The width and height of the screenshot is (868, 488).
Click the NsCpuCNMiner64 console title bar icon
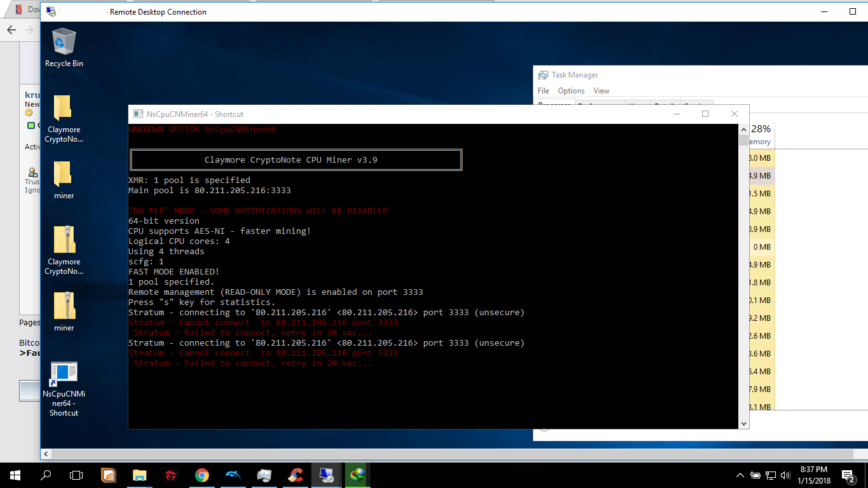click(137, 114)
